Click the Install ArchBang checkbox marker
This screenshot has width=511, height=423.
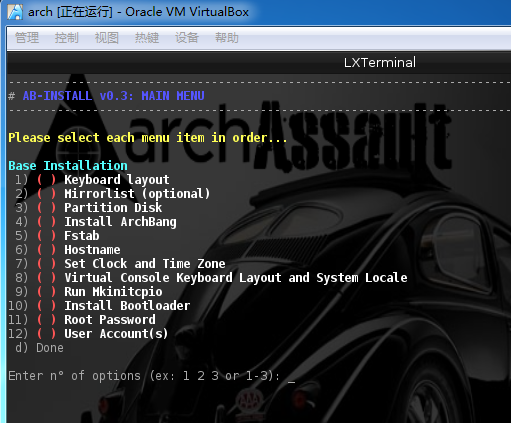pyautogui.click(x=46, y=222)
